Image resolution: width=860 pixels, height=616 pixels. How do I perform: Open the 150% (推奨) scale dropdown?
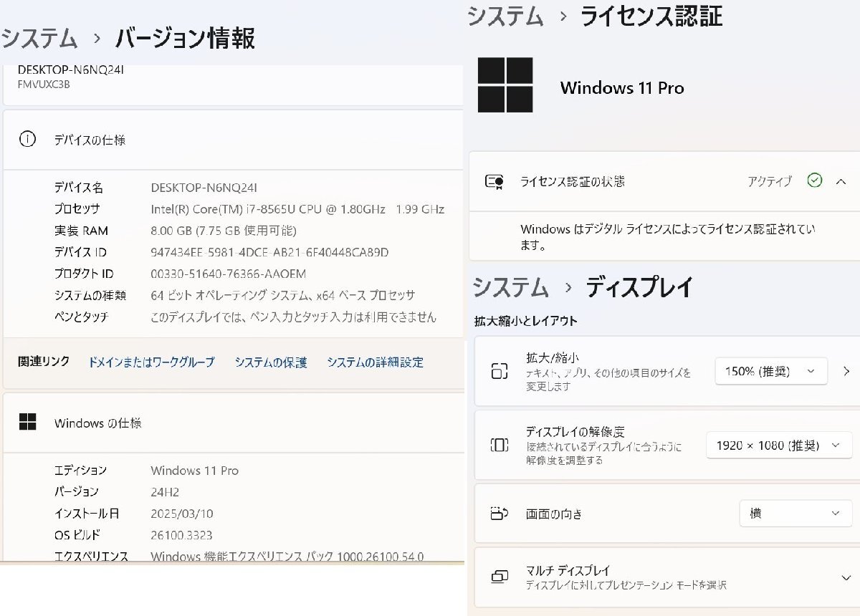click(x=771, y=371)
